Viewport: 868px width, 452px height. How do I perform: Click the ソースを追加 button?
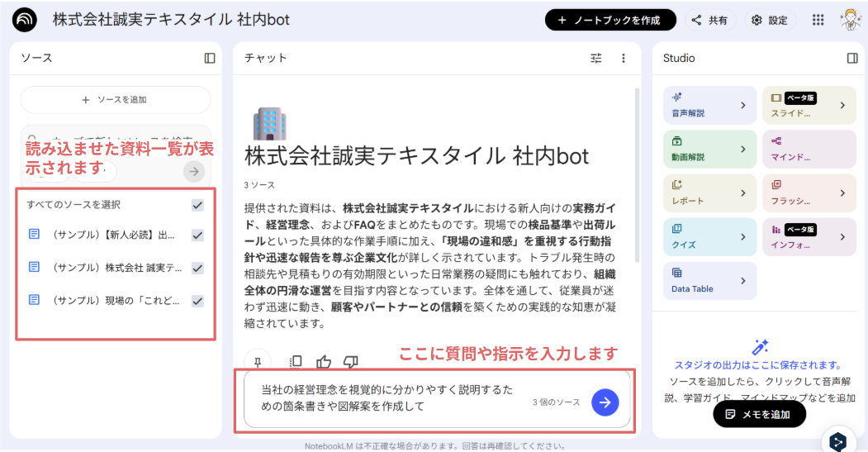tap(116, 100)
